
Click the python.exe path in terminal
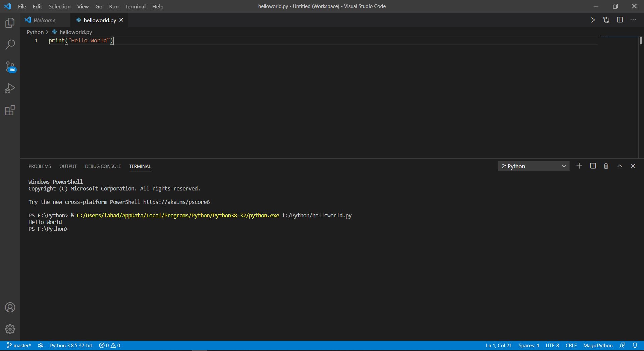pos(178,215)
